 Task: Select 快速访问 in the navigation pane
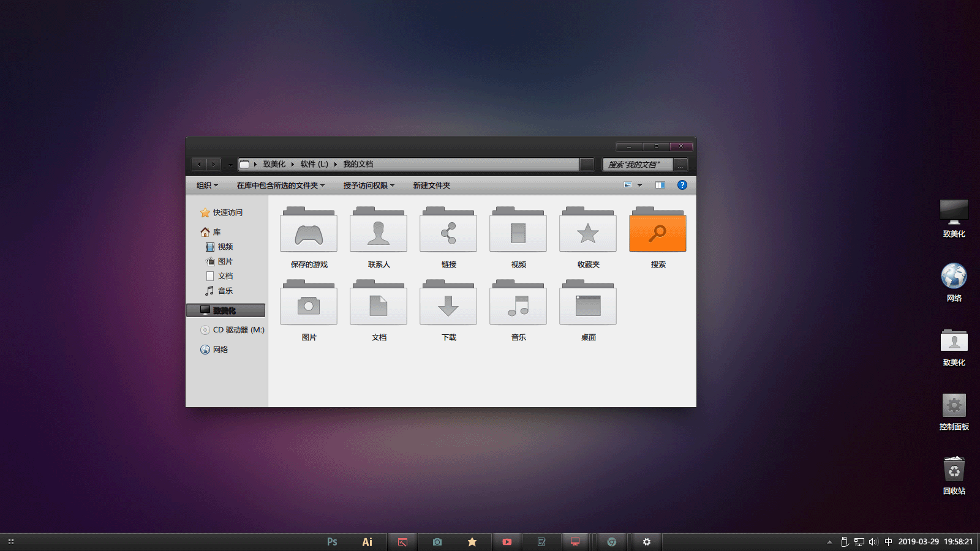(x=227, y=212)
